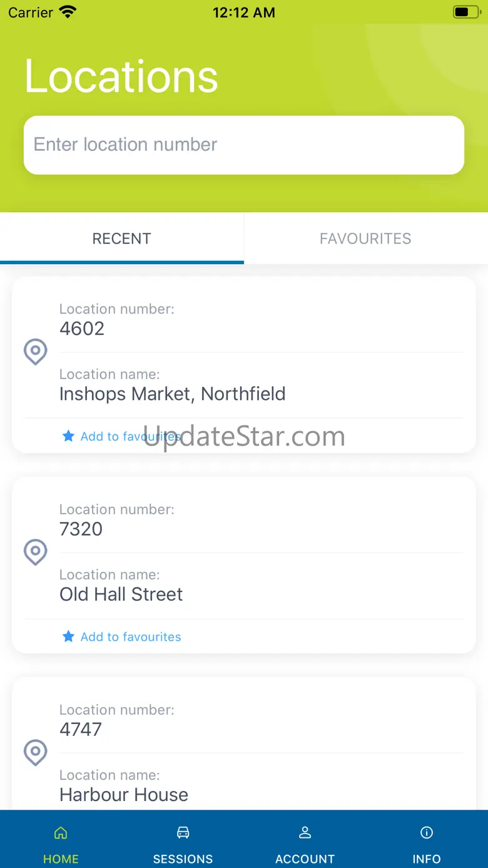Image resolution: width=488 pixels, height=868 pixels.
Task: Tap the pin icon for location 7320
Action: (x=36, y=552)
